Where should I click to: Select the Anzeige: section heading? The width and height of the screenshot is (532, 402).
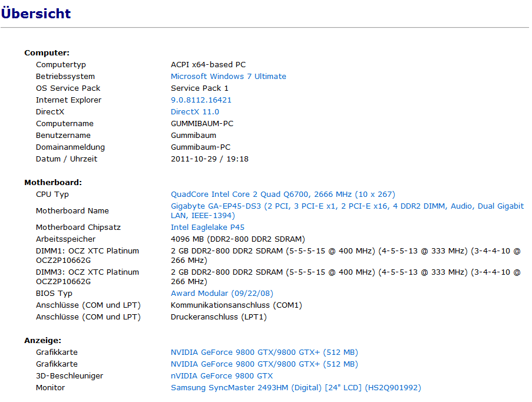coord(43,341)
